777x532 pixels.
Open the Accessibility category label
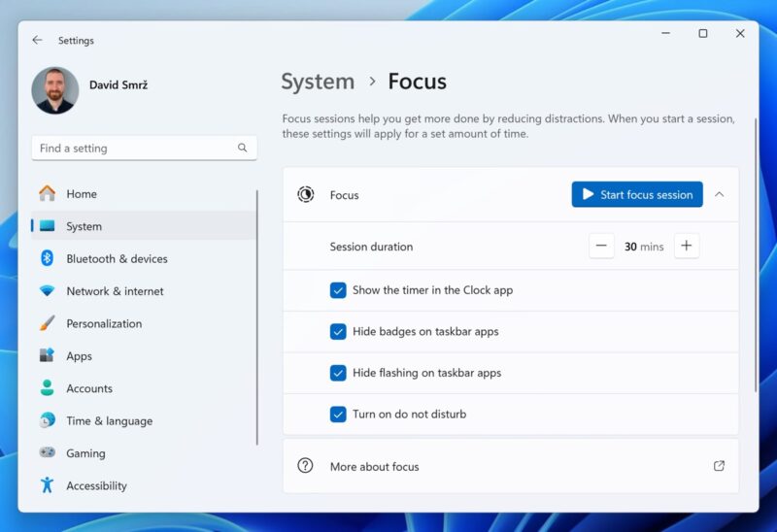pyautogui.click(x=96, y=486)
